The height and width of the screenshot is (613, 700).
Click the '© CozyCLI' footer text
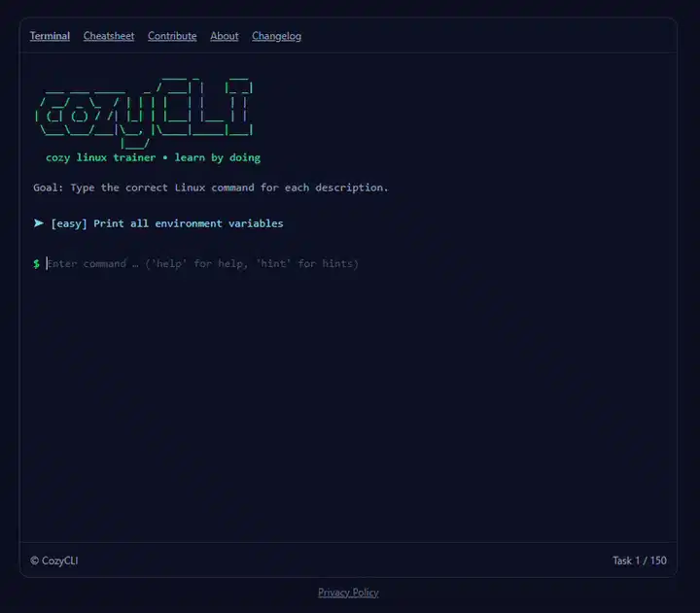pos(54,561)
